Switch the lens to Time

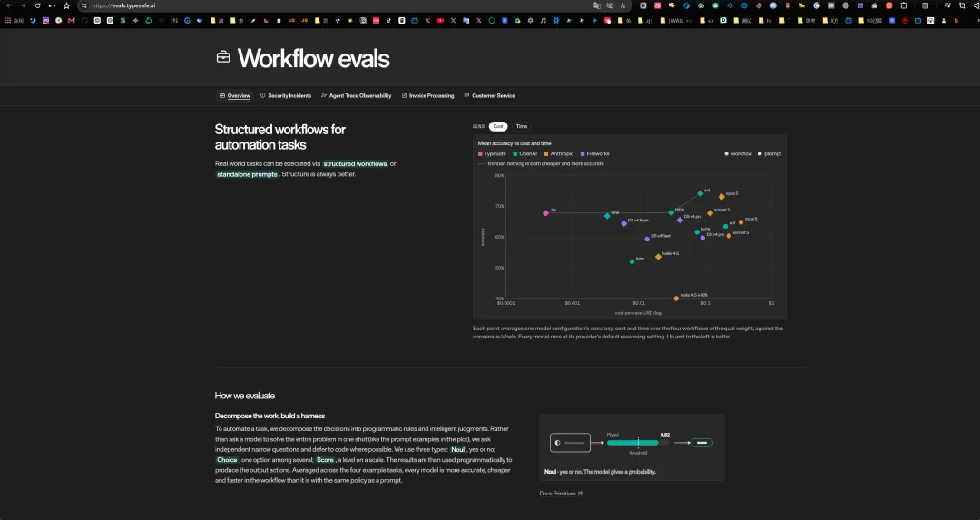coord(521,126)
